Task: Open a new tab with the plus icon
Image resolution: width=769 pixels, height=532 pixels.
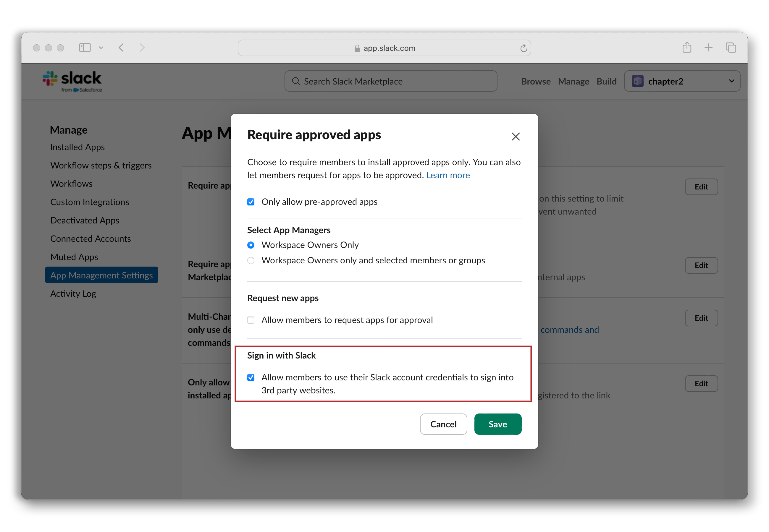Action: [x=708, y=48]
